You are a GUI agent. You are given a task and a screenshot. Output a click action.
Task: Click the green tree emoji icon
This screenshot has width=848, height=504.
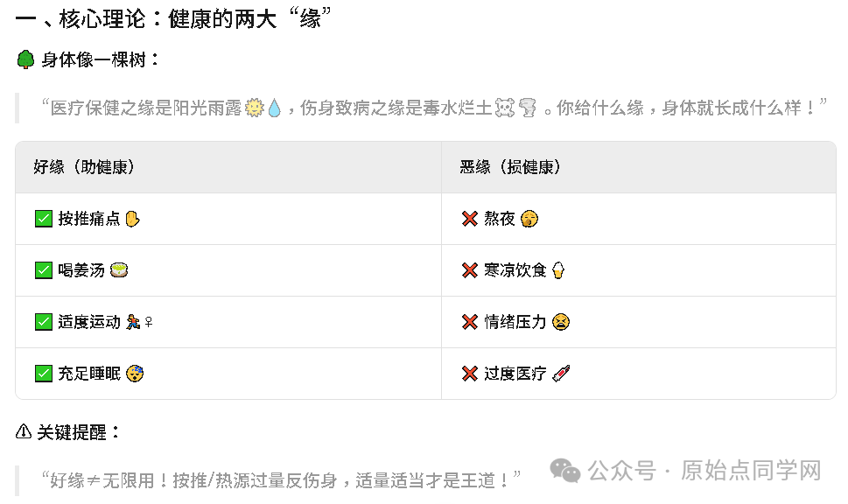[x=25, y=60]
